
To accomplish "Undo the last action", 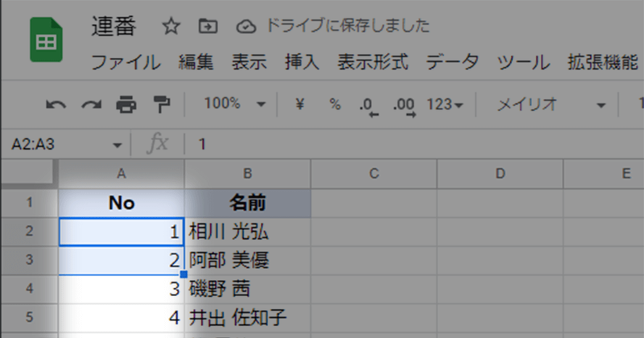I will pos(56,104).
